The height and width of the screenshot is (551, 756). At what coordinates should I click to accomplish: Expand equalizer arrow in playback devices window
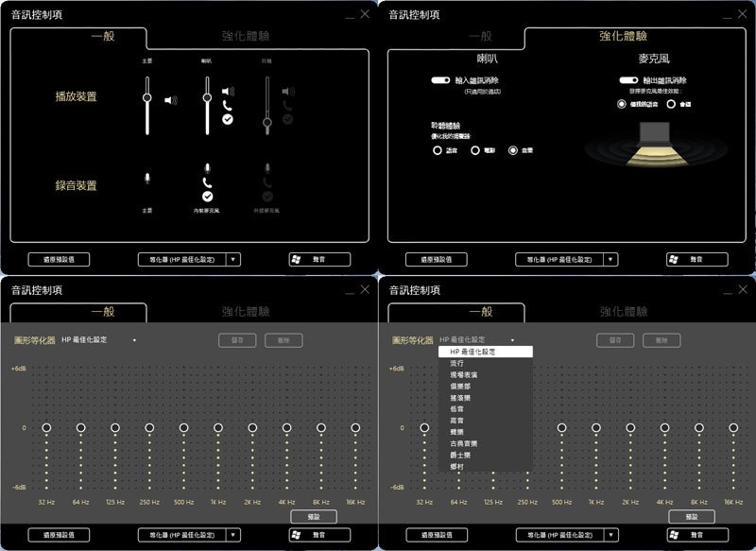233,259
